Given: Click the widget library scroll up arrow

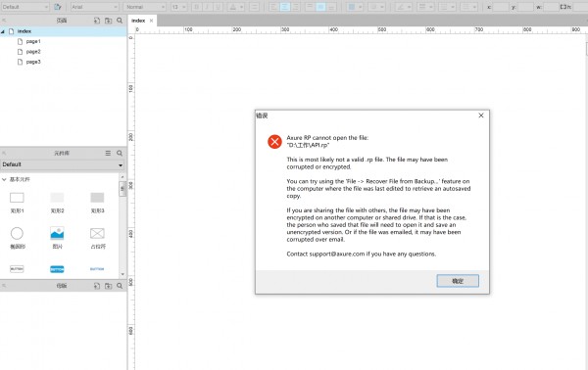Looking at the screenshot, I should [122, 177].
